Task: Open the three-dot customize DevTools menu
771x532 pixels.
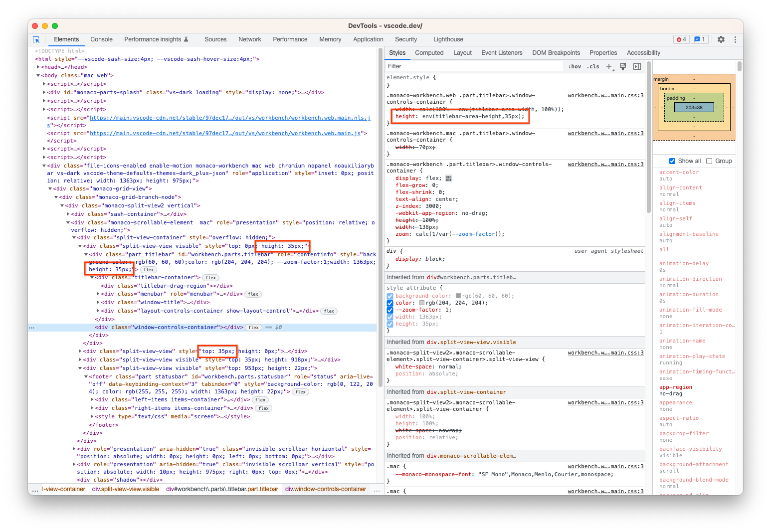Action: (x=735, y=39)
